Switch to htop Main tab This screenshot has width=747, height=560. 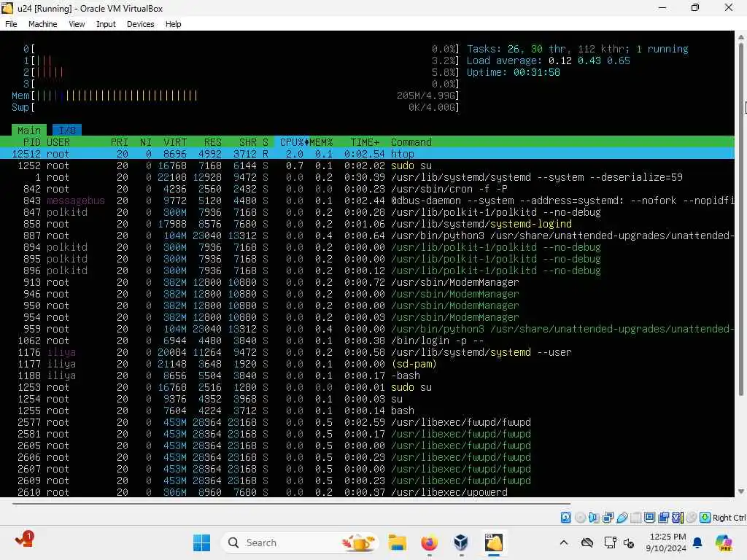click(x=29, y=130)
